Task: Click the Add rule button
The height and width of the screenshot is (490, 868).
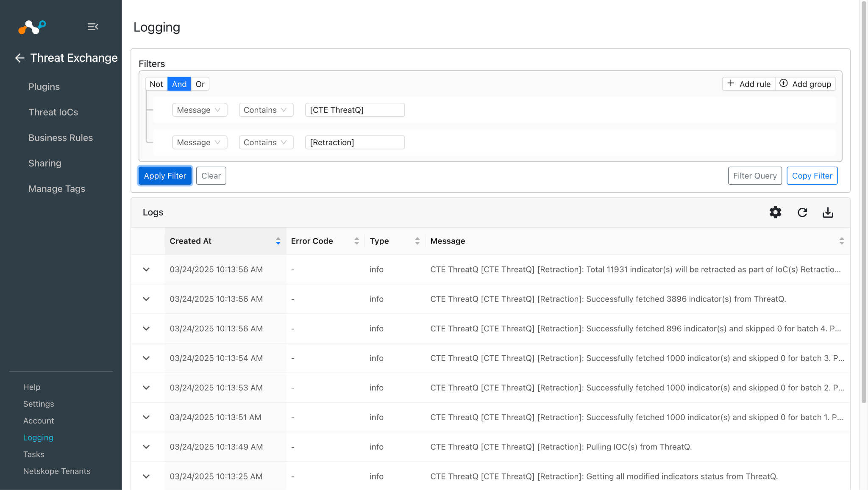Action: pyautogui.click(x=749, y=84)
